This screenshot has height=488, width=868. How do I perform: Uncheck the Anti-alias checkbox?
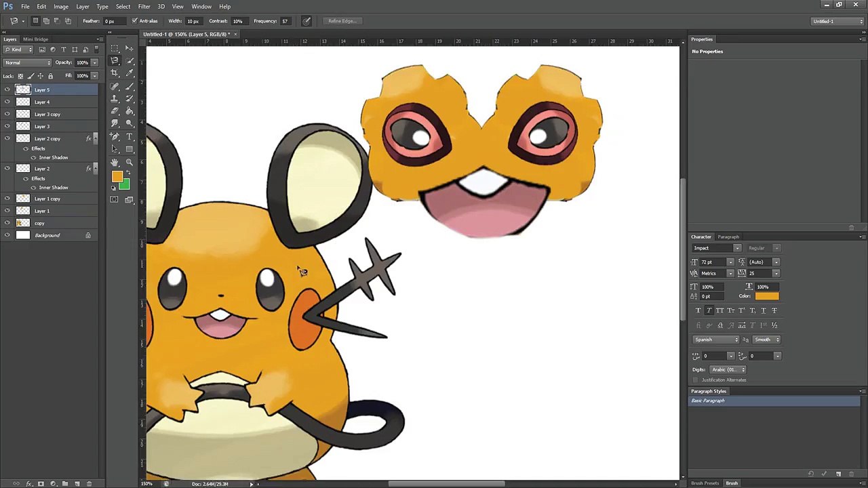tap(134, 21)
